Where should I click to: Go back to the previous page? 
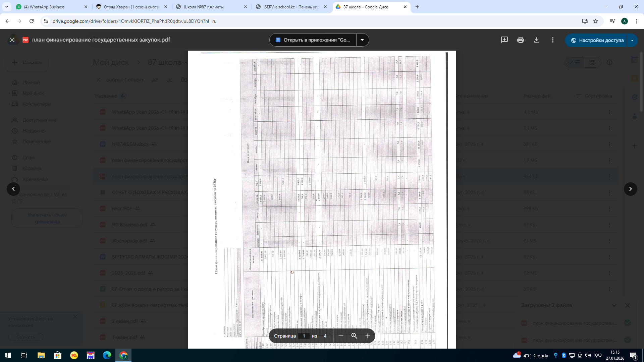(7, 21)
